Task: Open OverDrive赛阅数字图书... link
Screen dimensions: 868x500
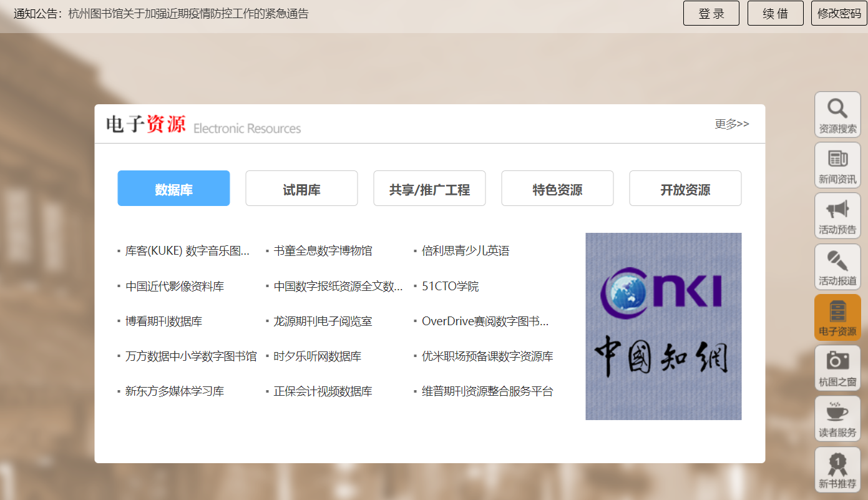Action: (x=485, y=321)
